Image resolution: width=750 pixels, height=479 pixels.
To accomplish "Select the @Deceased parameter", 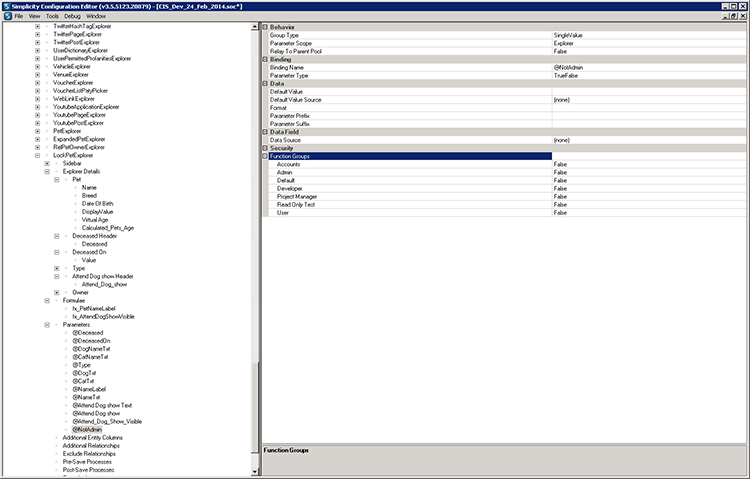I will pyautogui.click(x=88, y=333).
